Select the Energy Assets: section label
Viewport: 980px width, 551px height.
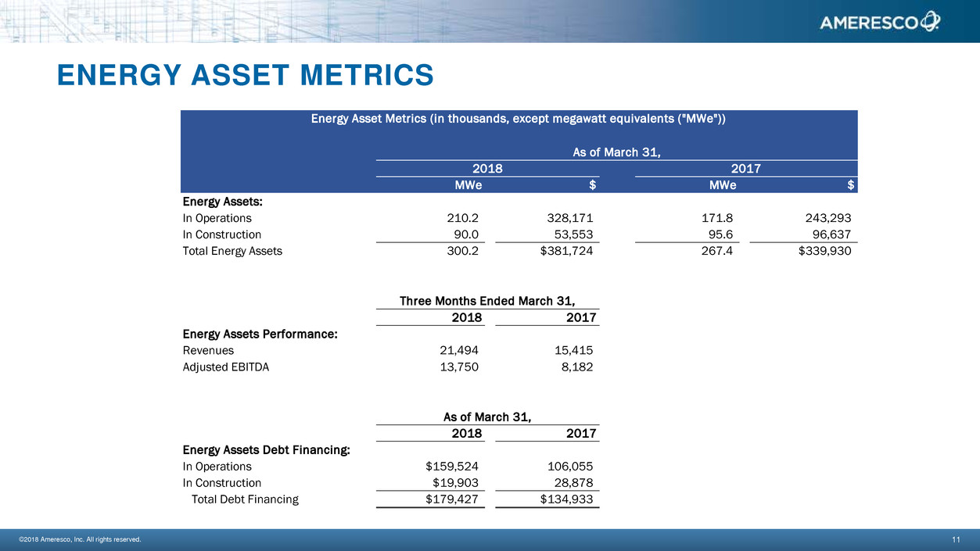pos(223,202)
